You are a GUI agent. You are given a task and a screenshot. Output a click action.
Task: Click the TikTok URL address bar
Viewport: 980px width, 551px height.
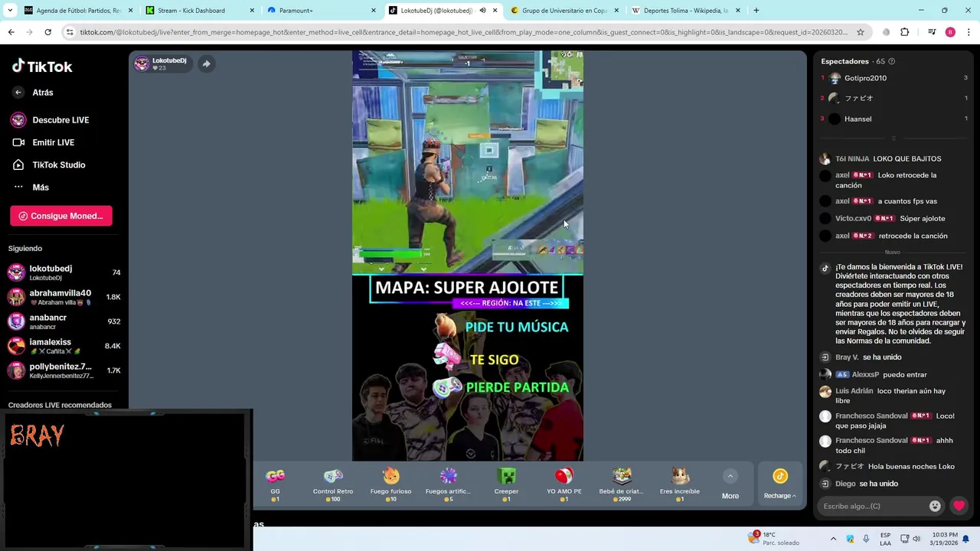pyautogui.click(x=463, y=32)
